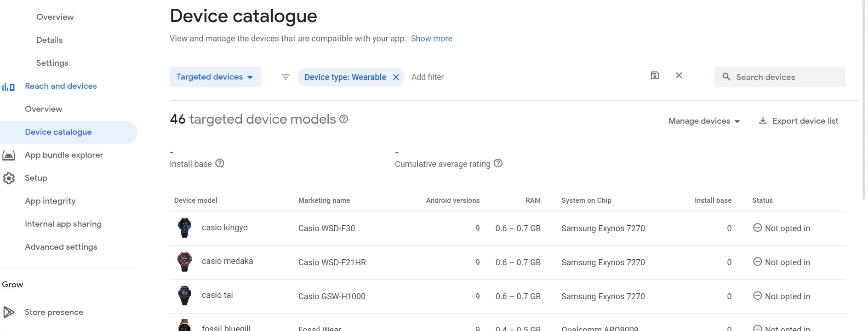The height and width of the screenshot is (331, 868).
Task: Open the Targeted devices dropdown
Action: pos(215,77)
